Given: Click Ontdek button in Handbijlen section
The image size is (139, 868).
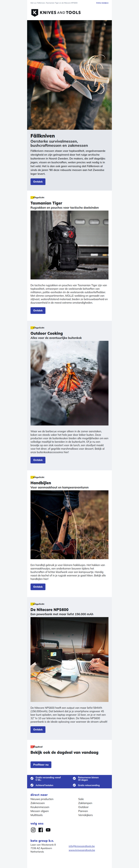Looking at the screenshot, I should coord(38,587).
